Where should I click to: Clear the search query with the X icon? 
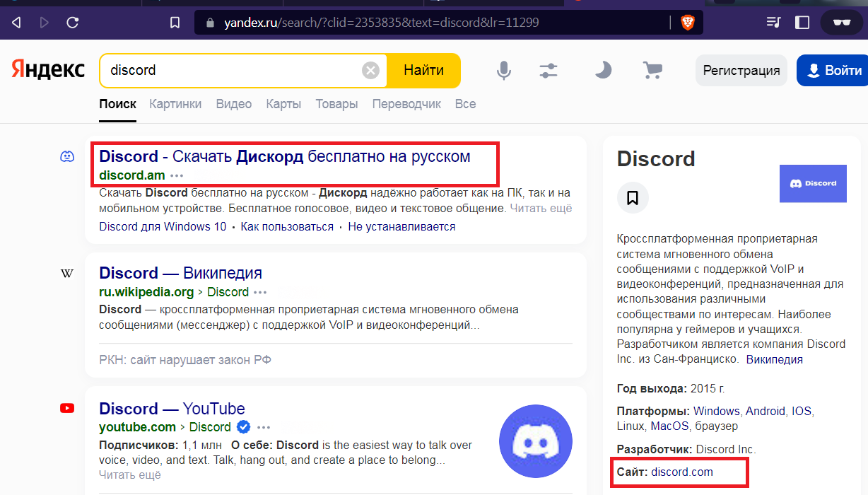(x=370, y=71)
